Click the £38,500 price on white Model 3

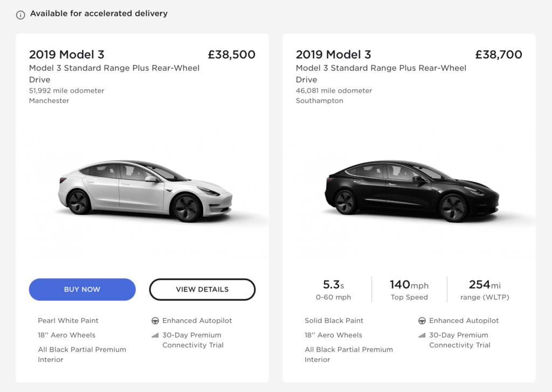click(x=232, y=54)
